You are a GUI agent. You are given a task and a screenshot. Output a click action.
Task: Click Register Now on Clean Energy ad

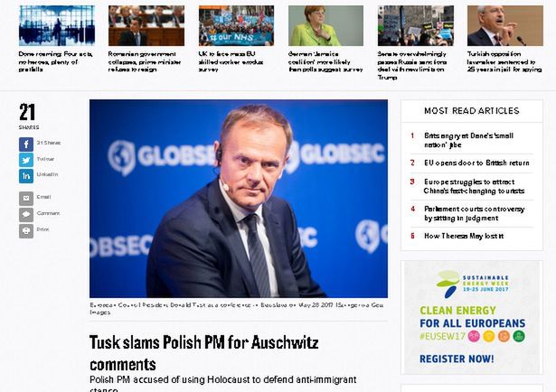[457, 359]
